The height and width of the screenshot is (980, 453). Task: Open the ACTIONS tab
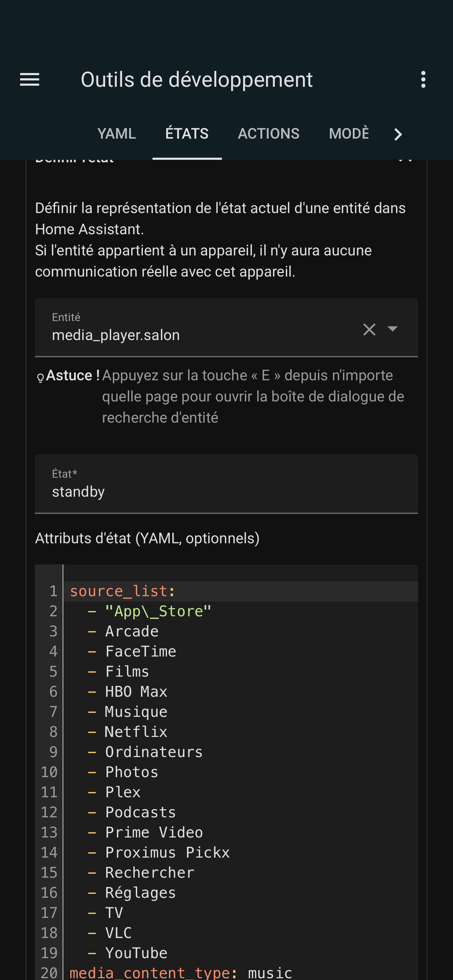tap(268, 134)
